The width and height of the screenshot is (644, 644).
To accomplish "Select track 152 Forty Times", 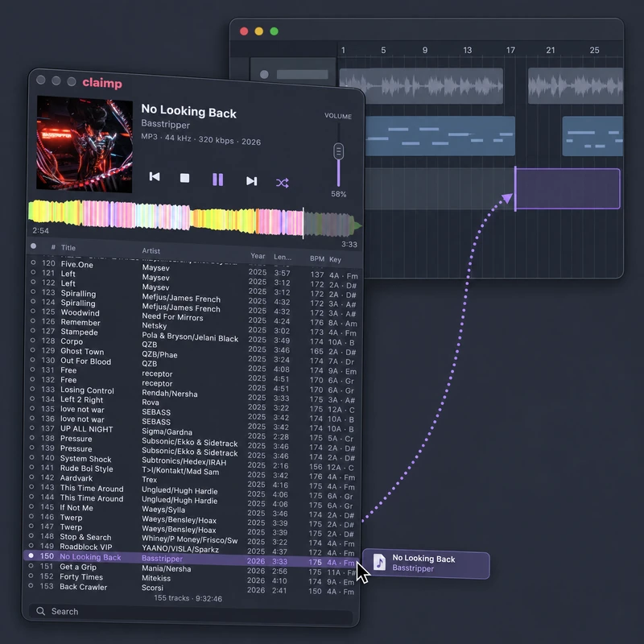I will 191,578.
